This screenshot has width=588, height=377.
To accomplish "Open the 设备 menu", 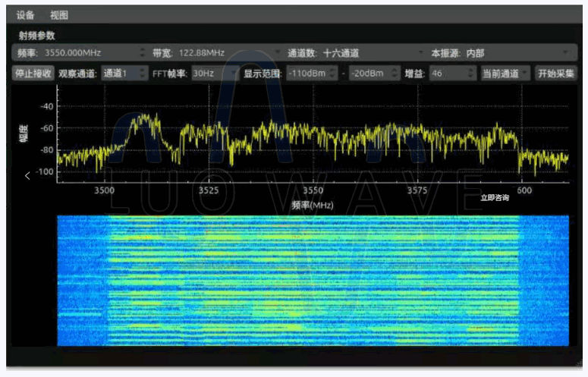I will [x=26, y=15].
